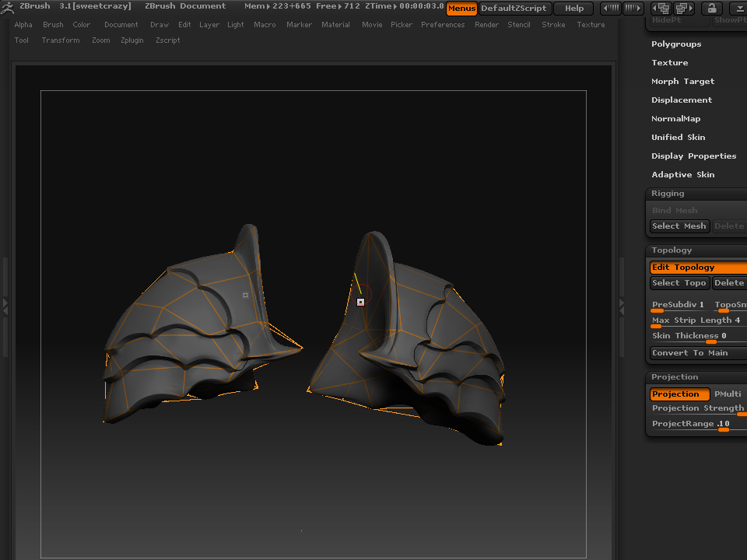The image size is (747, 560).
Task: Click the active white topology vertex
Action: coord(360,302)
